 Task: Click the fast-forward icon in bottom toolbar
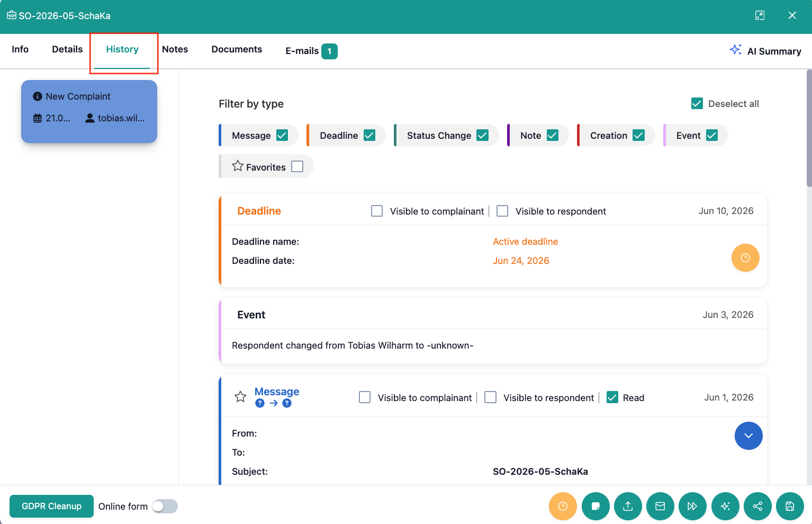692,507
